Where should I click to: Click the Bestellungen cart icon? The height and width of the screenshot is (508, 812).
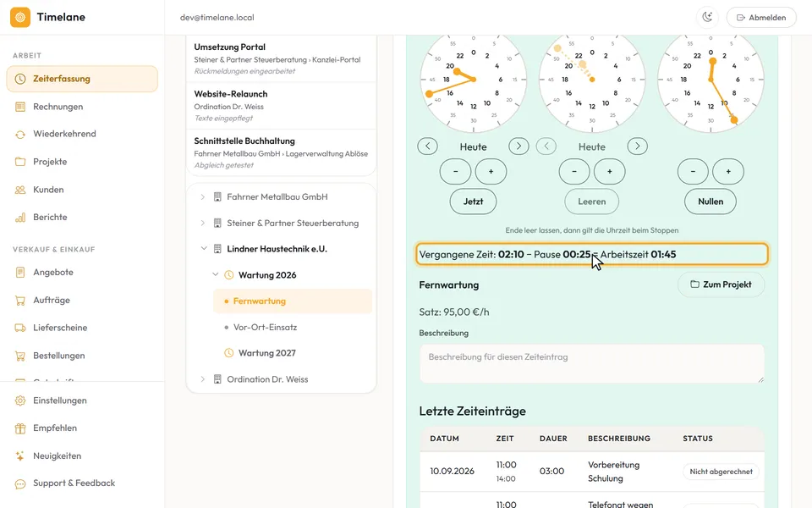pos(20,356)
